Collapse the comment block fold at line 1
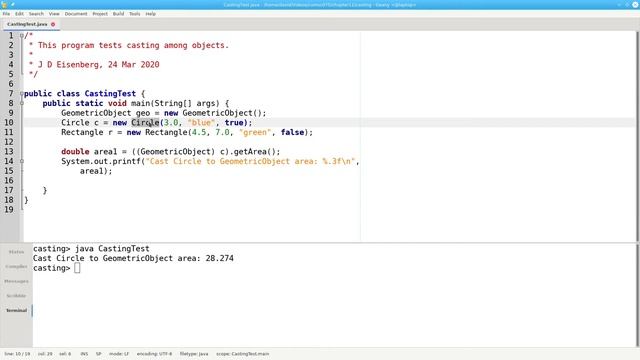The height and width of the screenshot is (360, 640). click(22, 36)
